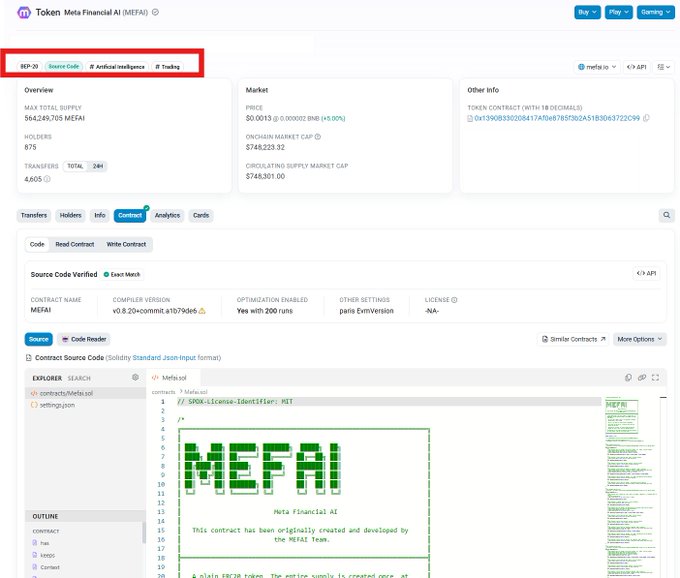
Task: Open the list options dropdown near API
Action: [664, 67]
